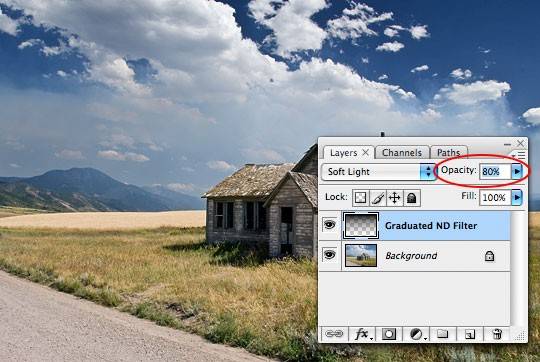540x362 pixels.
Task: Open the Opacity slider arrow
Action: 517,172
